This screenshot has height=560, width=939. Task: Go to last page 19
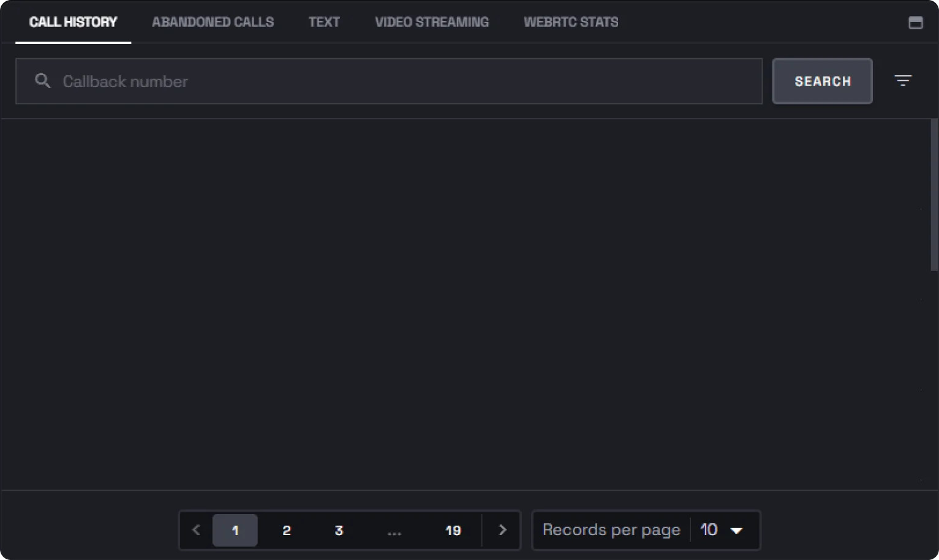pos(453,530)
